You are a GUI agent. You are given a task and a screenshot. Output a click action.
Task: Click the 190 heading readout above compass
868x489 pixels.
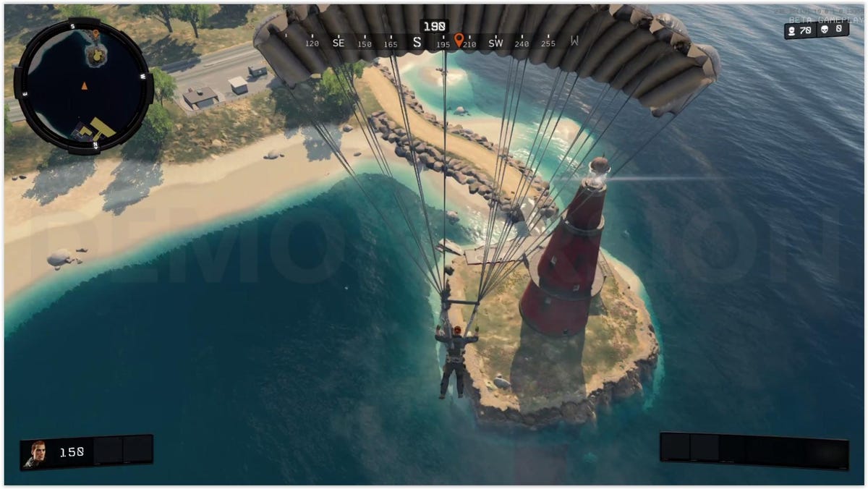(x=434, y=26)
